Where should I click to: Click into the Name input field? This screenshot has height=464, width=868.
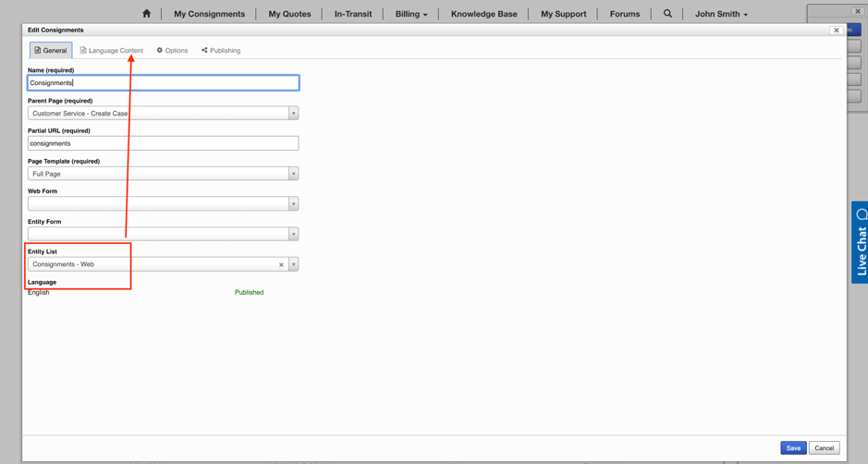click(163, 83)
